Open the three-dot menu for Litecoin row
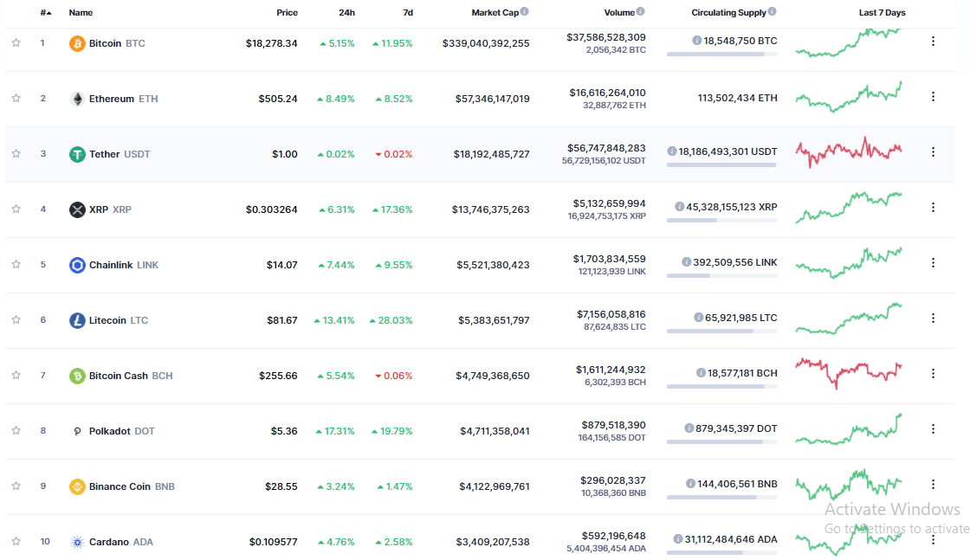 [933, 319]
